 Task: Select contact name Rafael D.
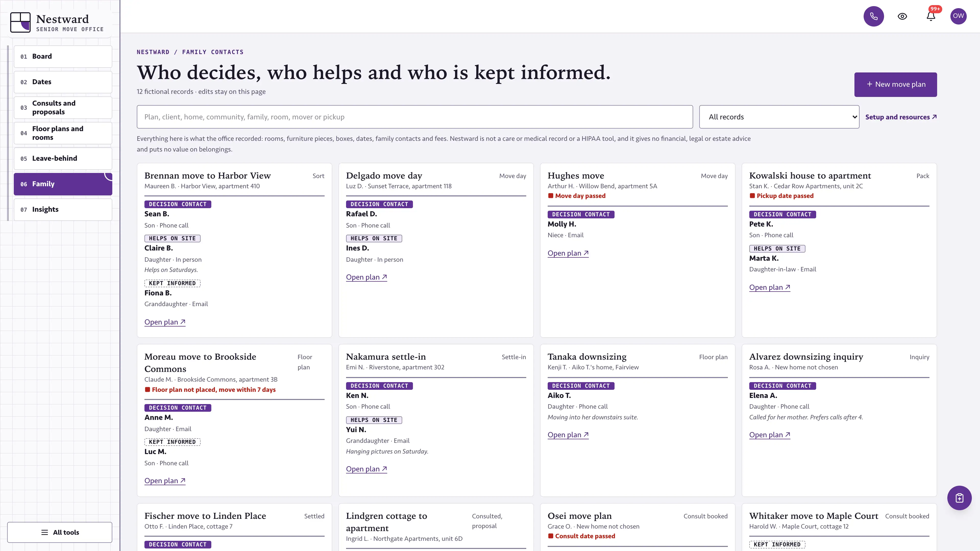361,214
